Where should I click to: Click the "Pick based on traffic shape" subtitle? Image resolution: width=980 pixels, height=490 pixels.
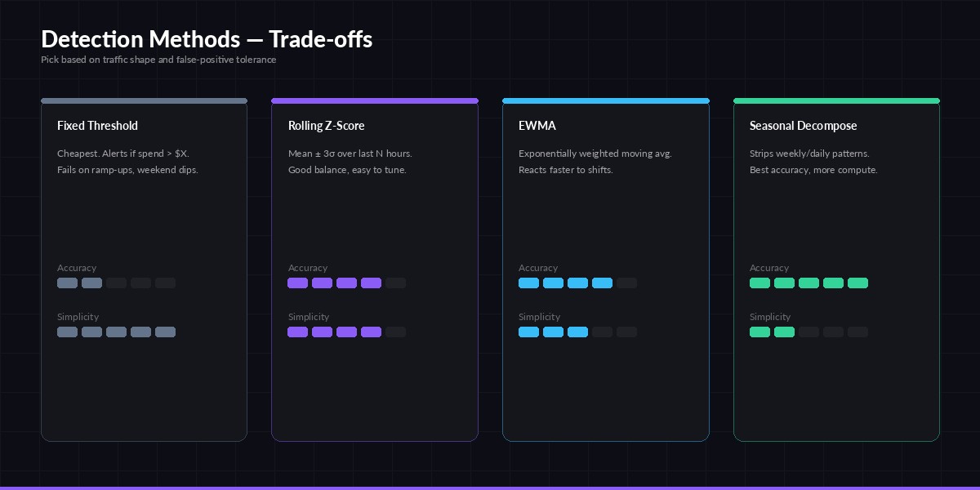158,60
